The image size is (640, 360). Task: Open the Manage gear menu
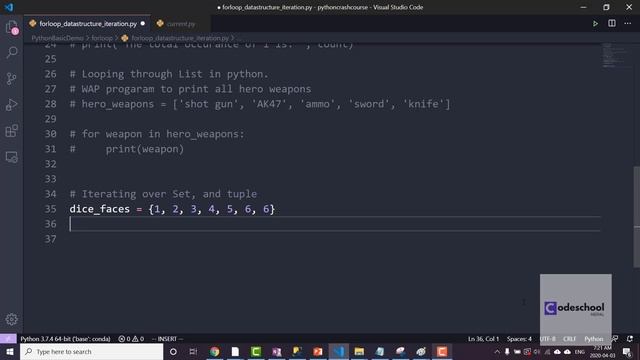[12, 319]
